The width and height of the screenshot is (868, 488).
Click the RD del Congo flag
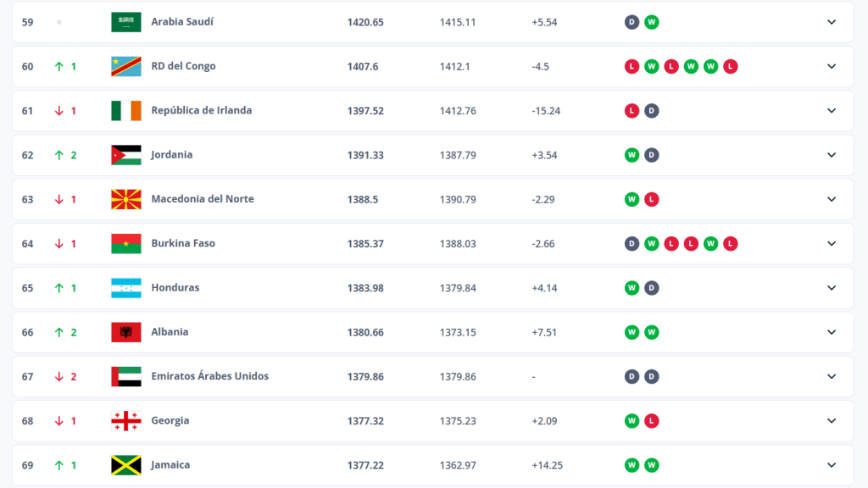[126, 66]
